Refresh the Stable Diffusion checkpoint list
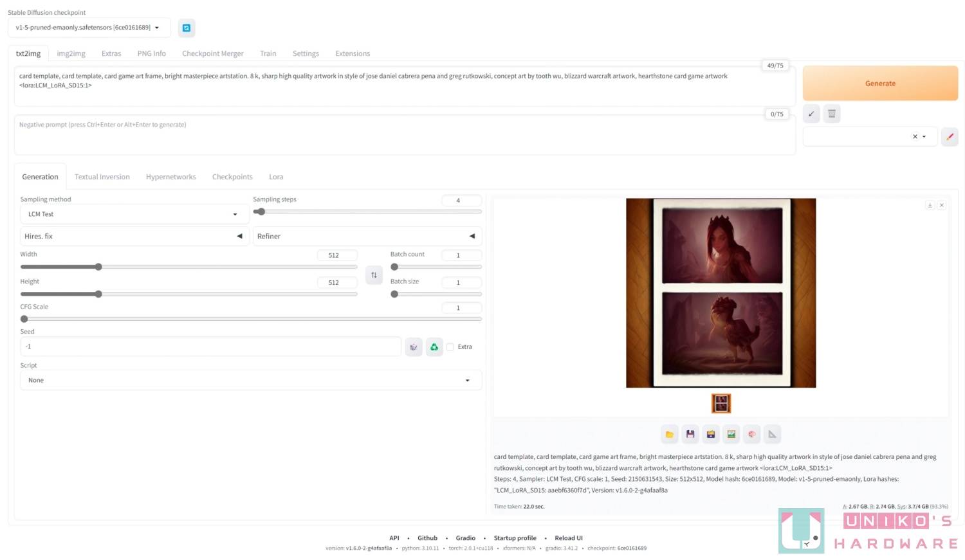The image size is (965, 560). [x=186, y=28]
